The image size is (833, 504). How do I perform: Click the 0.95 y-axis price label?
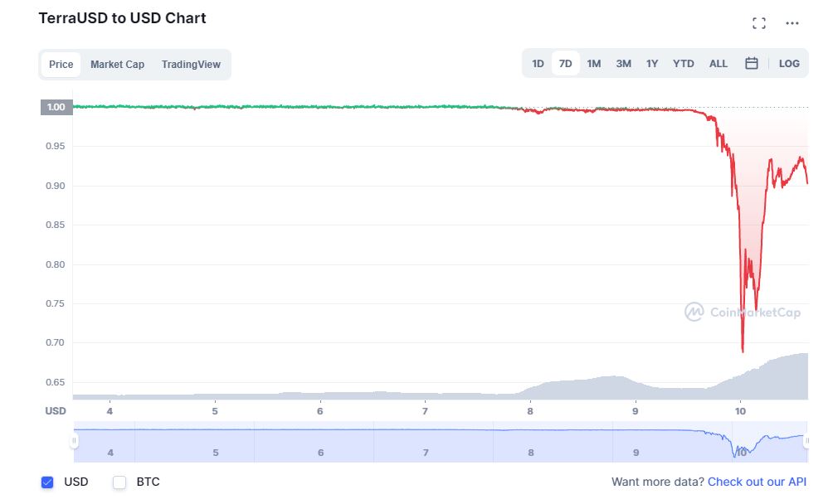[x=56, y=146]
